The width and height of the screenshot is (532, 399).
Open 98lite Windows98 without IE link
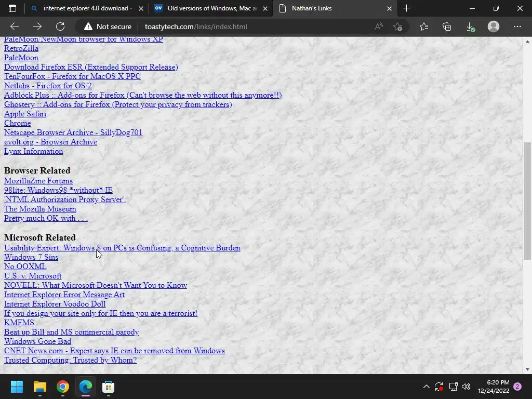pyautogui.click(x=58, y=190)
